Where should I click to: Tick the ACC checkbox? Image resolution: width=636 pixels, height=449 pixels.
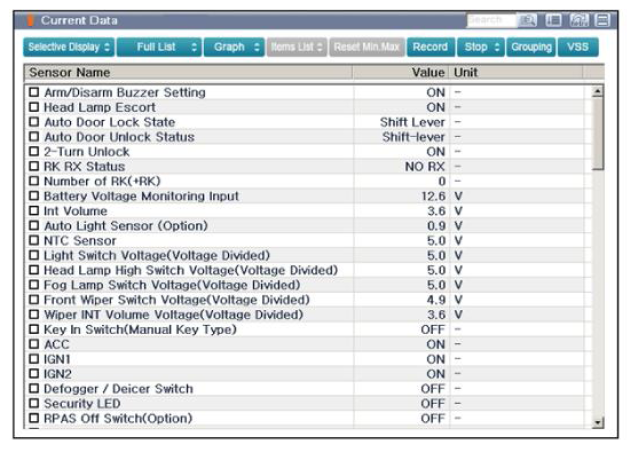[34, 344]
